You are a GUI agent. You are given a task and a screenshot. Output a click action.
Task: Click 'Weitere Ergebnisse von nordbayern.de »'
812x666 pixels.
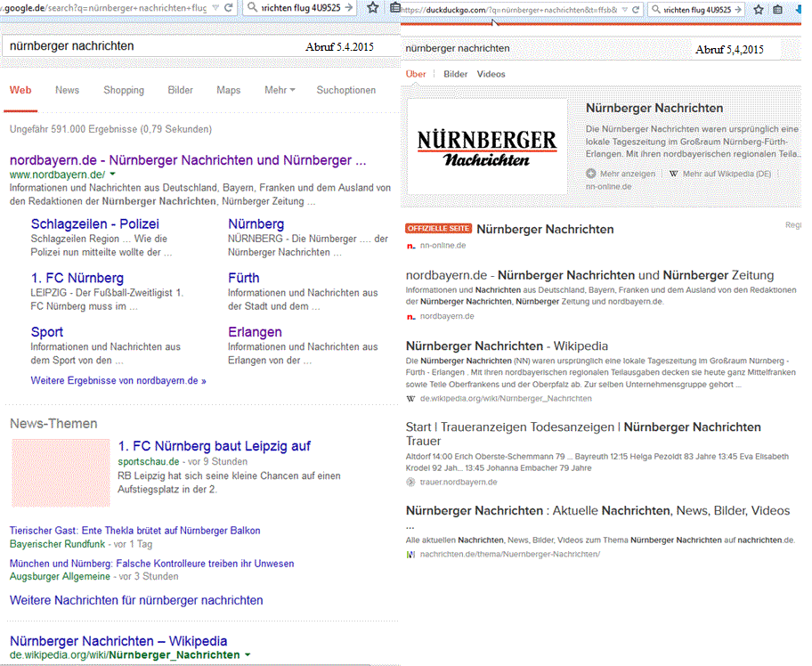point(118,381)
